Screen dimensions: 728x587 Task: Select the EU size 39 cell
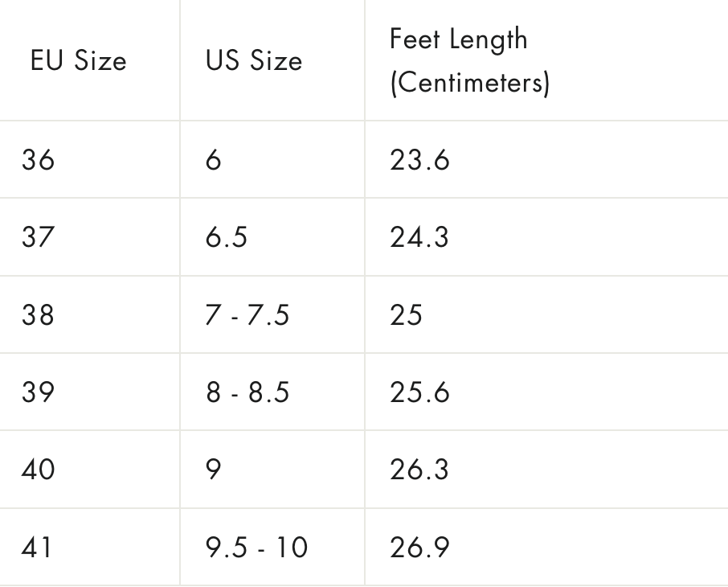click(39, 392)
